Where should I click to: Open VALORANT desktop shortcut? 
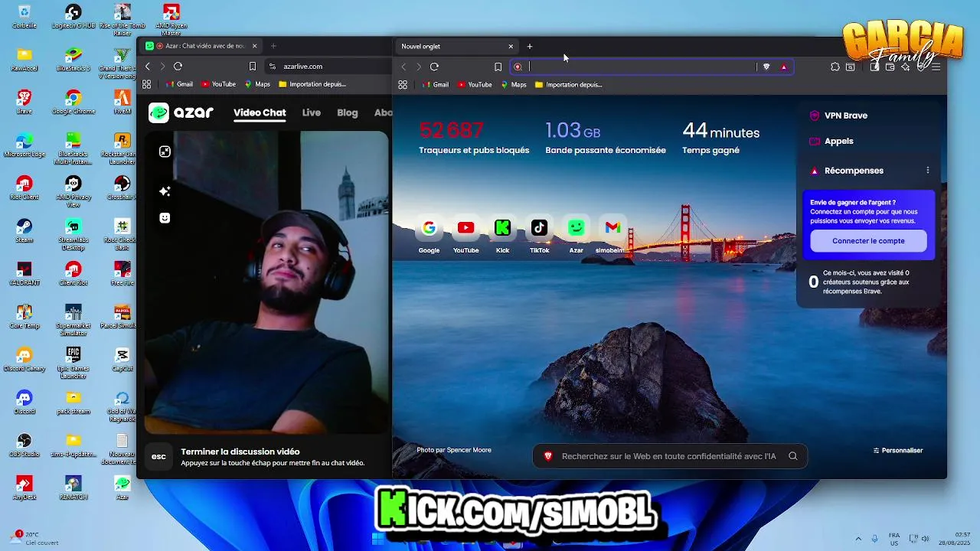24,273
